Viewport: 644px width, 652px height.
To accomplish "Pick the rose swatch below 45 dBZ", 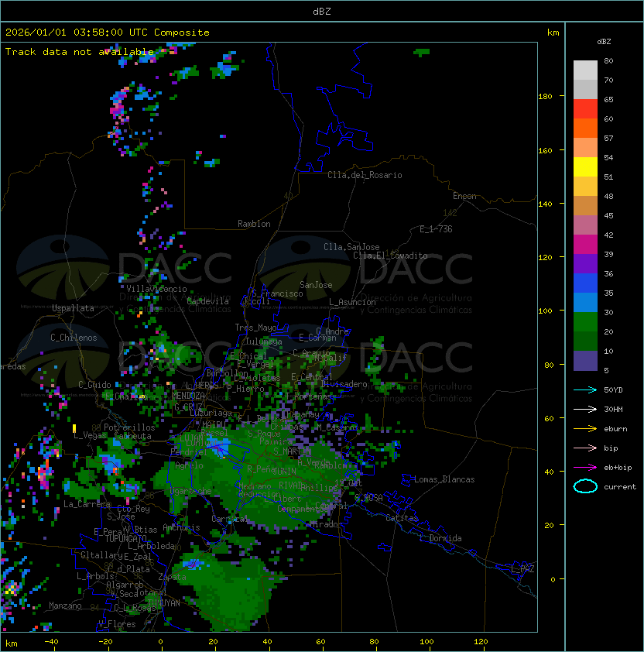I will [x=585, y=225].
